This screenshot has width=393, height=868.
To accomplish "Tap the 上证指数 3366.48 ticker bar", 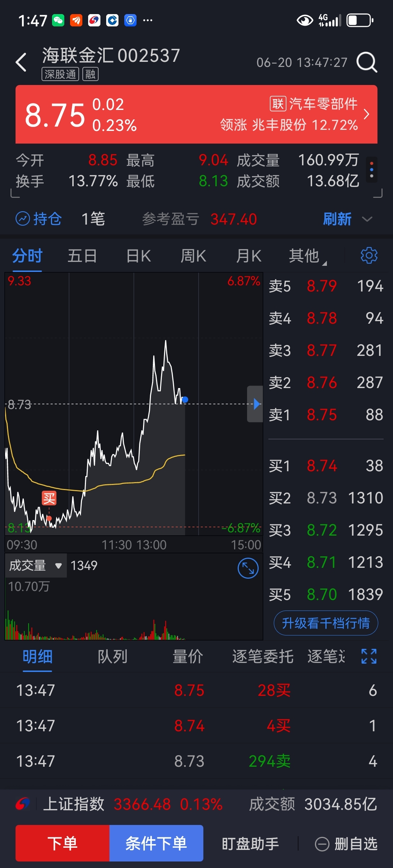I will click(196, 804).
